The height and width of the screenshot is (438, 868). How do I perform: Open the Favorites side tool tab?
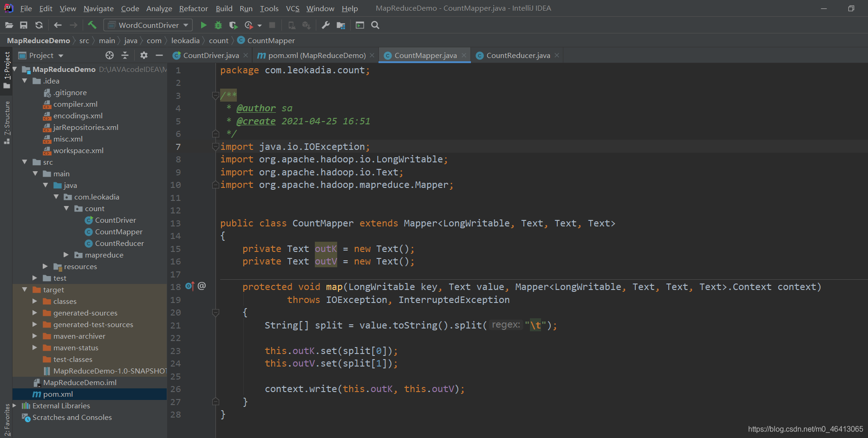coord(7,420)
